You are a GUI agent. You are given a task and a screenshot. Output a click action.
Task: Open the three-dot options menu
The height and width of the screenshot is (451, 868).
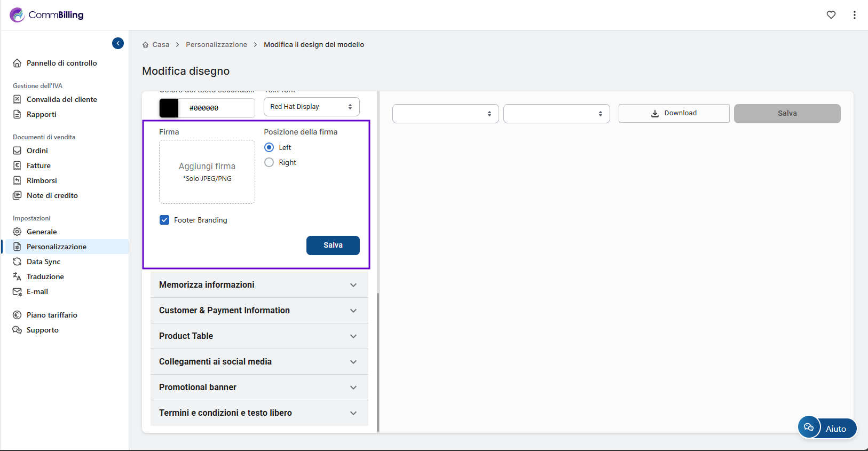(x=855, y=15)
